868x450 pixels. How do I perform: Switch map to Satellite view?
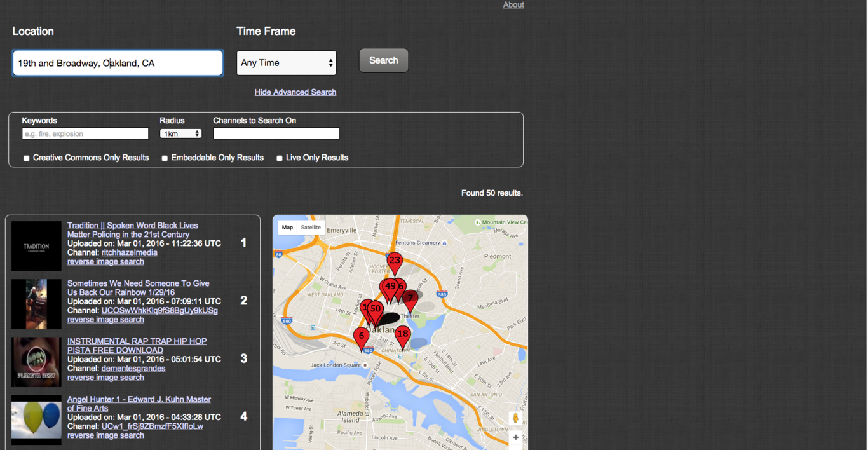311,228
